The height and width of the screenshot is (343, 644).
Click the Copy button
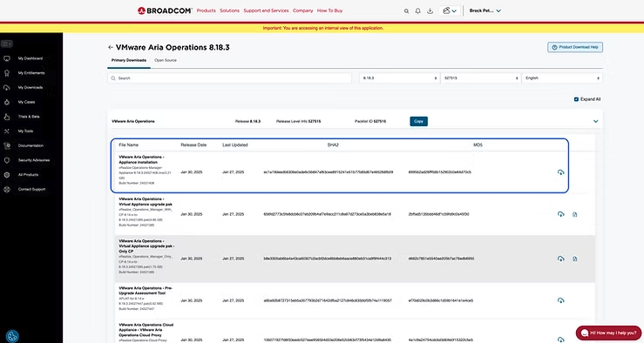418,122
